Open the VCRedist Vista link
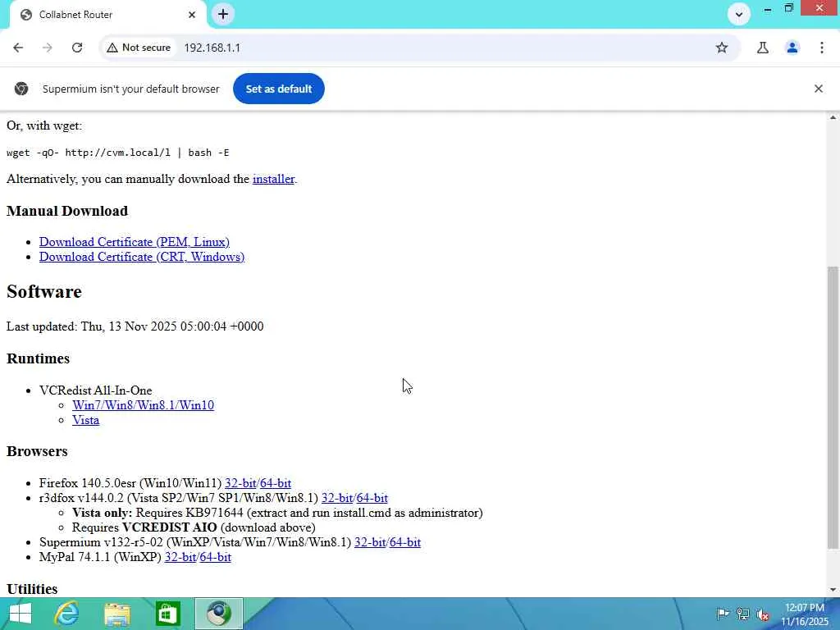The width and height of the screenshot is (840, 630). pyautogui.click(x=85, y=421)
